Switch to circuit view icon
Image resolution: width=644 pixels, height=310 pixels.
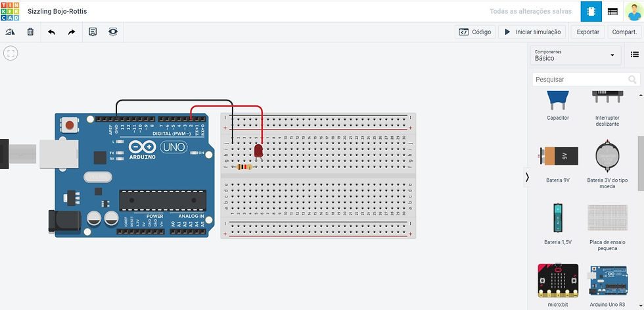pos(591,11)
